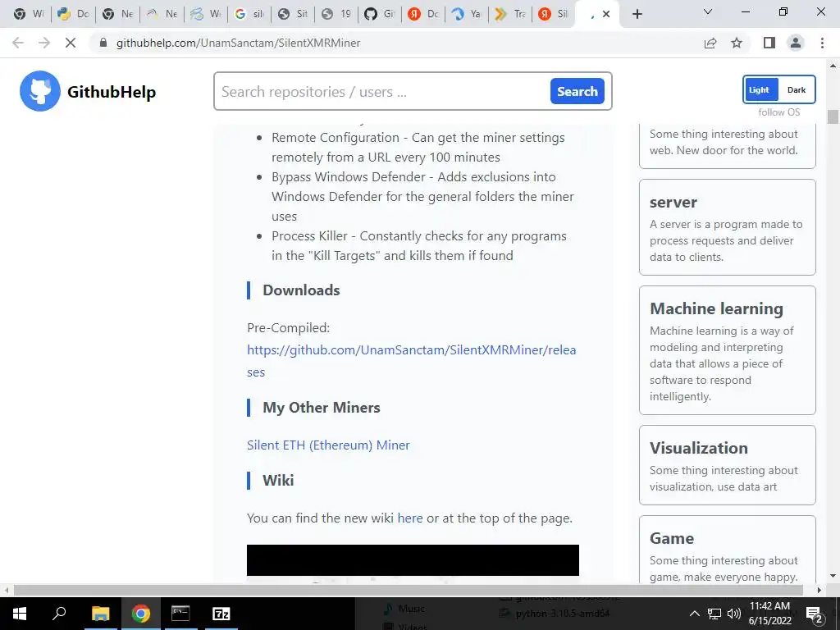Click the vertical page scrollbar thumb

[833, 116]
